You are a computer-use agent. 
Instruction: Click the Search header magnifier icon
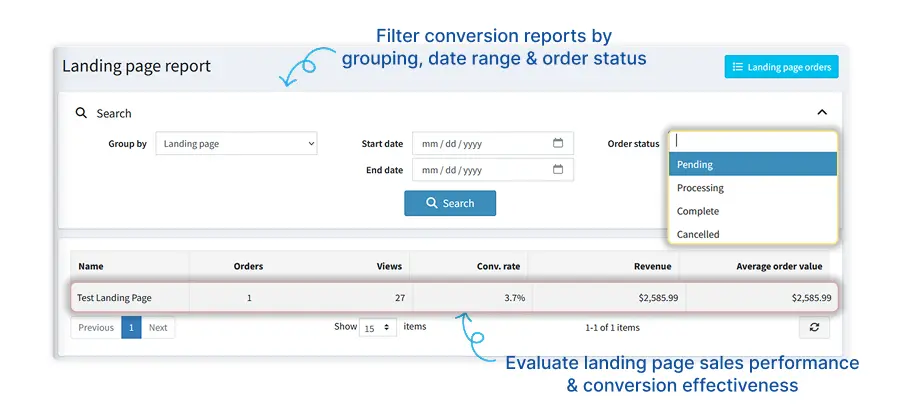coord(81,112)
